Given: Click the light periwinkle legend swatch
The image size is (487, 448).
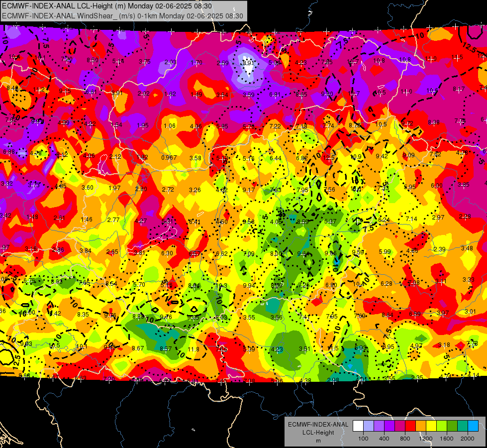Looking at the screenshot, I should pyautogui.click(x=369, y=426).
